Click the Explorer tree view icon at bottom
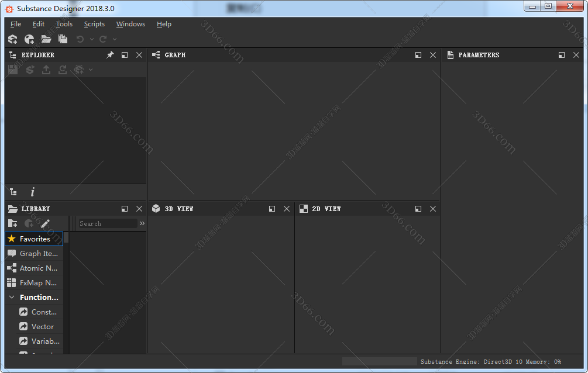This screenshot has height=373, width=588. point(13,192)
